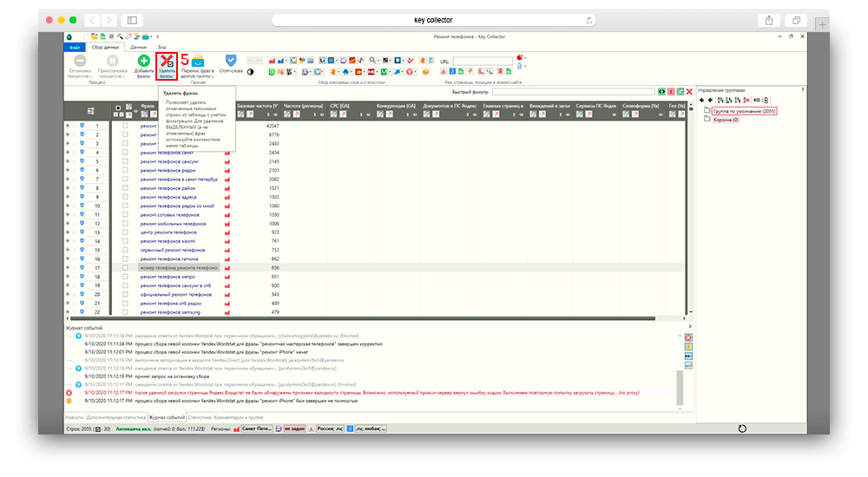Check the checkbox for row 10
This screenshot has height=477, width=868.
125,206
